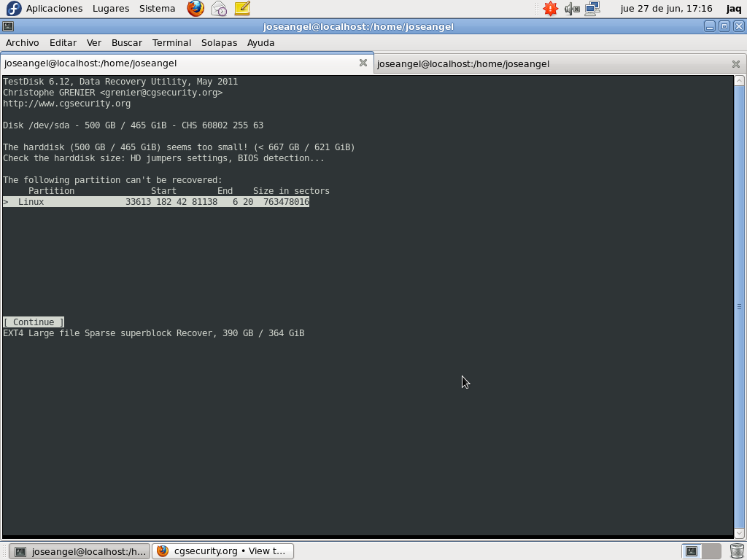747x560 pixels.
Task: Open the Fedora logo menu icon
Action: pos(13,9)
